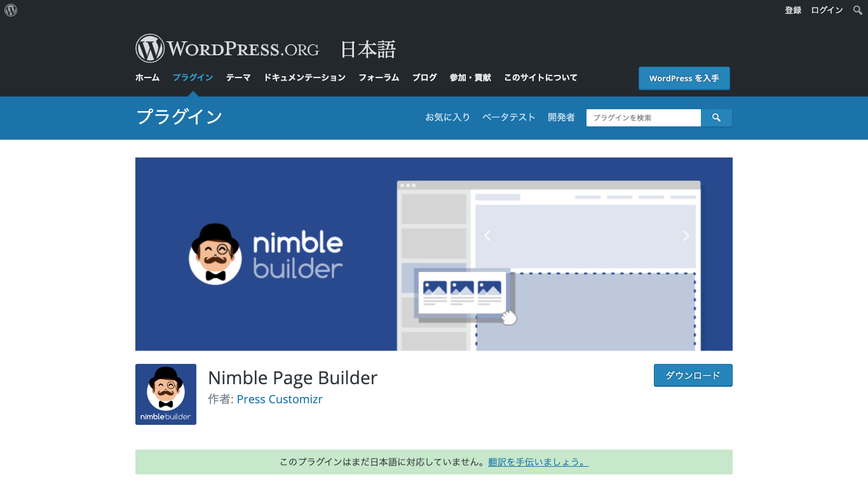
Task: Click the Nimble Builder banner image
Action: [x=434, y=254]
